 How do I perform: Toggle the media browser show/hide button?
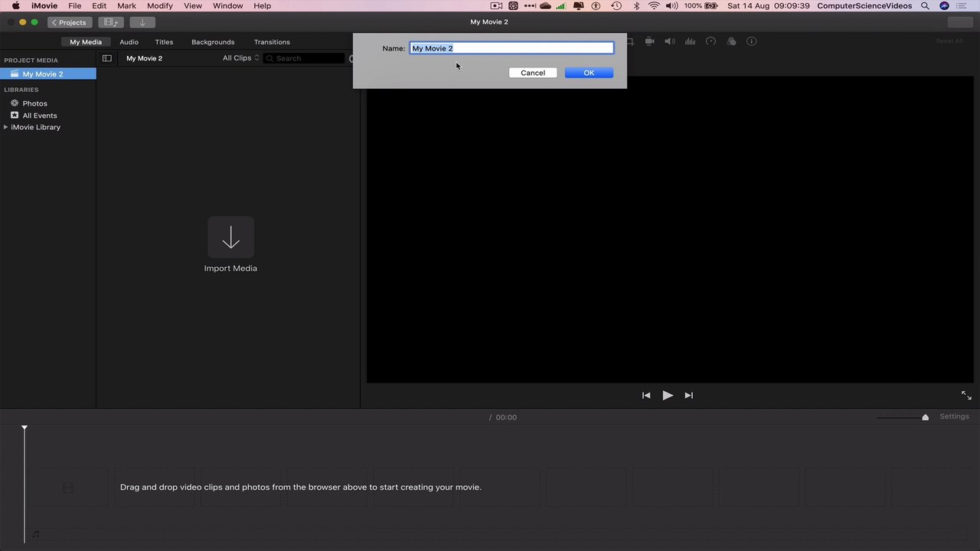click(x=111, y=22)
